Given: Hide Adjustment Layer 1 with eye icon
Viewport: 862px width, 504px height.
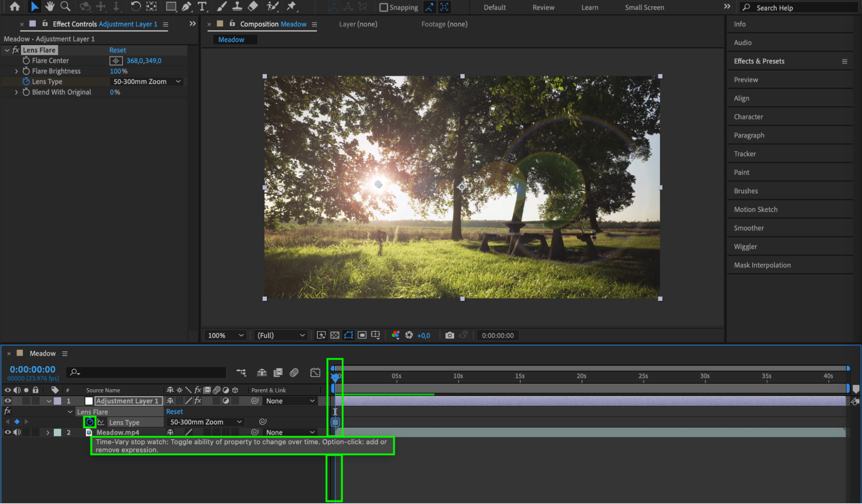Looking at the screenshot, I should click(x=7, y=401).
